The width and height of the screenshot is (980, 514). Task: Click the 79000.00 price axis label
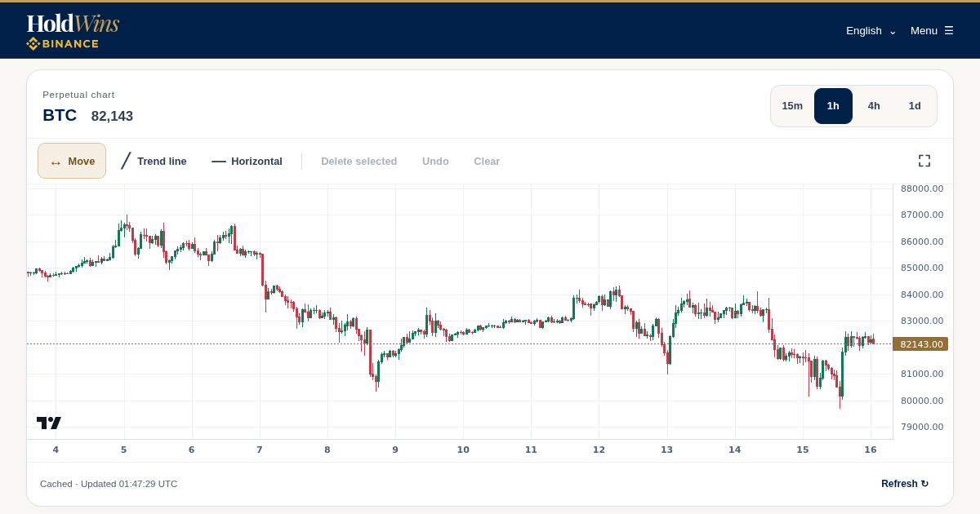[x=922, y=427]
